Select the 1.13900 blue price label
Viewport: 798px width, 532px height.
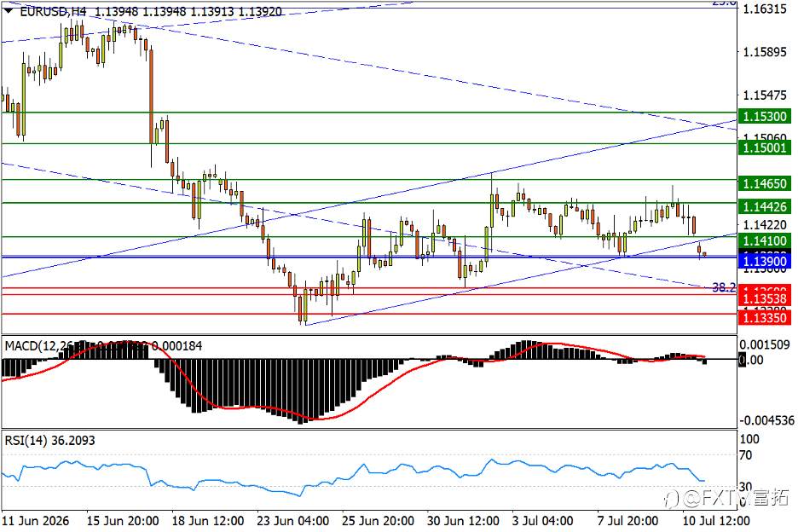point(765,261)
